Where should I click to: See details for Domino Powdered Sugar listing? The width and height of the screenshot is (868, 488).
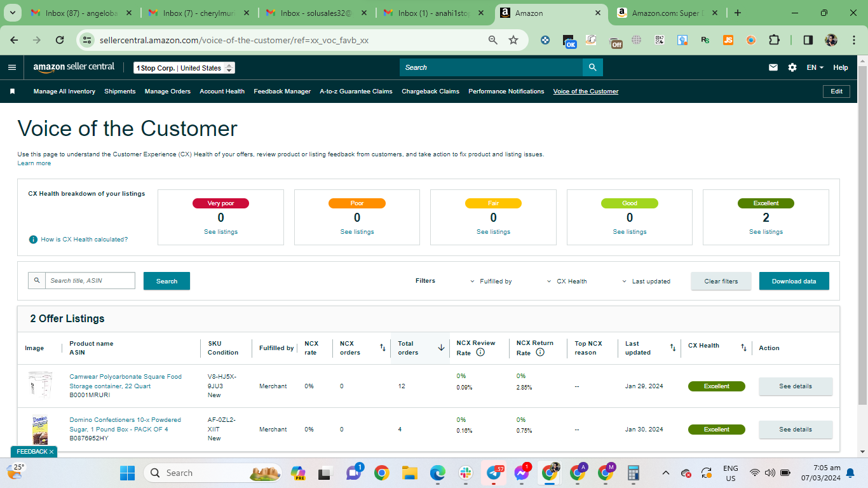(x=796, y=430)
